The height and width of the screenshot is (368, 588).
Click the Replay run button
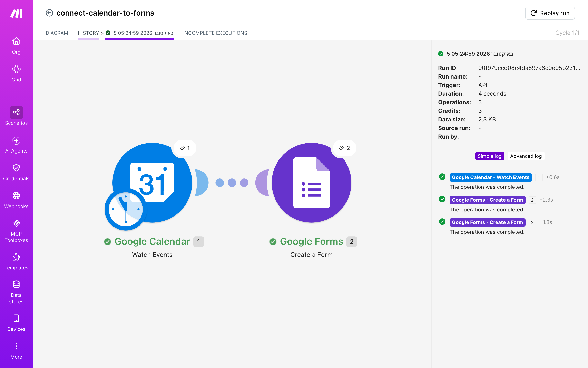coord(550,13)
